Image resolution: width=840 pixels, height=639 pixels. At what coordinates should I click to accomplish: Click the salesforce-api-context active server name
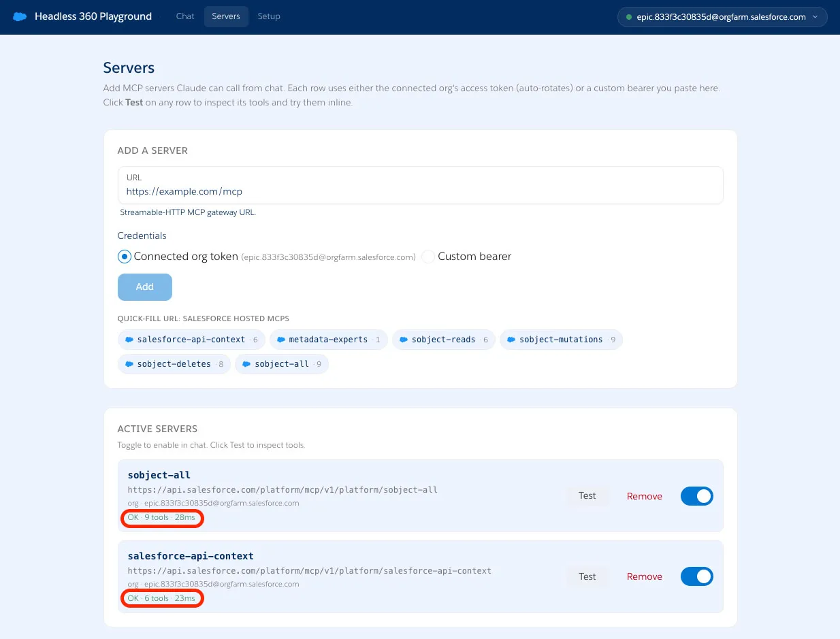(x=191, y=555)
